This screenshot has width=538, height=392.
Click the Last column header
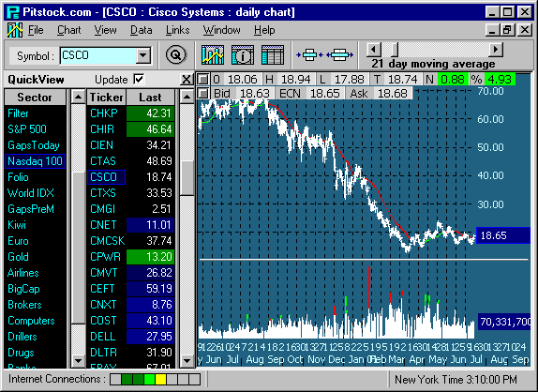pos(150,98)
